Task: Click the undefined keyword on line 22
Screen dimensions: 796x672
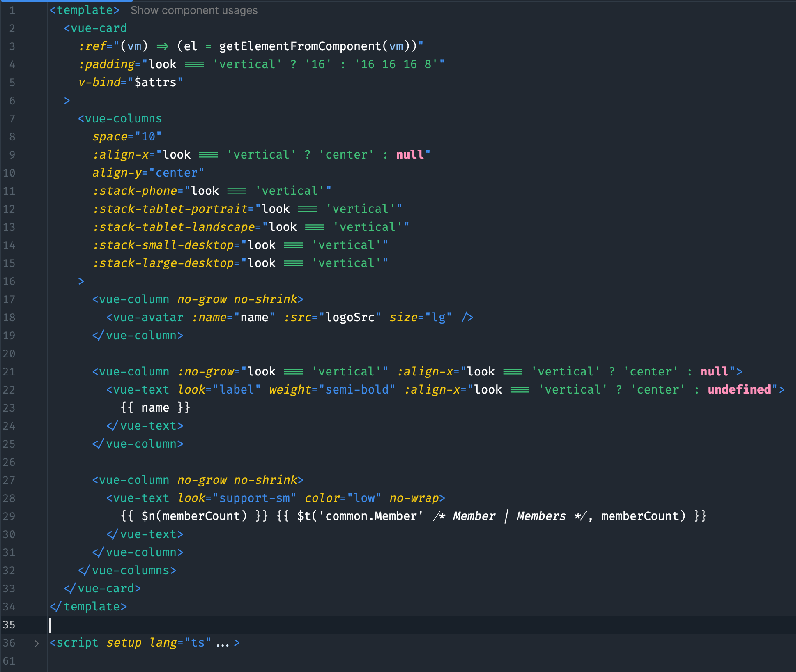Action: point(739,390)
